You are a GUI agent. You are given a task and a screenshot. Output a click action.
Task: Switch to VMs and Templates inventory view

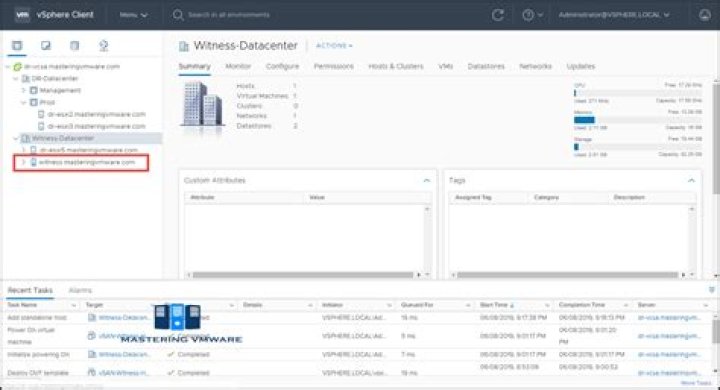coord(46,45)
